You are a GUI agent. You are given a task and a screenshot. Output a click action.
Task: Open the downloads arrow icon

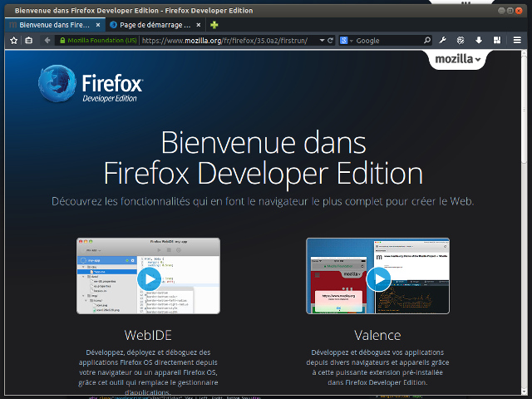point(479,41)
